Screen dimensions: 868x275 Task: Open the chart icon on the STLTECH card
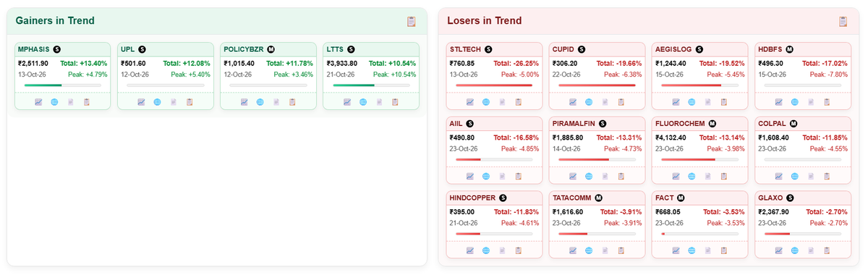coord(470,102)
